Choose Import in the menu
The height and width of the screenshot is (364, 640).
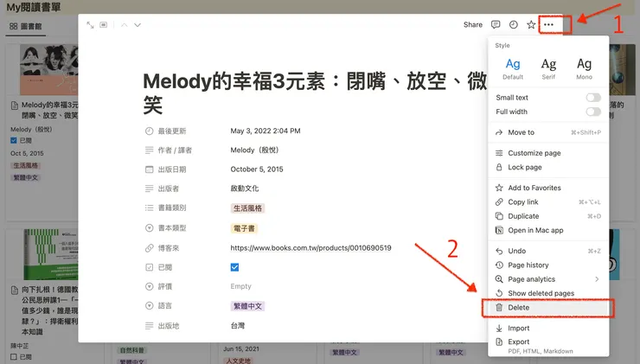(548, 328)
